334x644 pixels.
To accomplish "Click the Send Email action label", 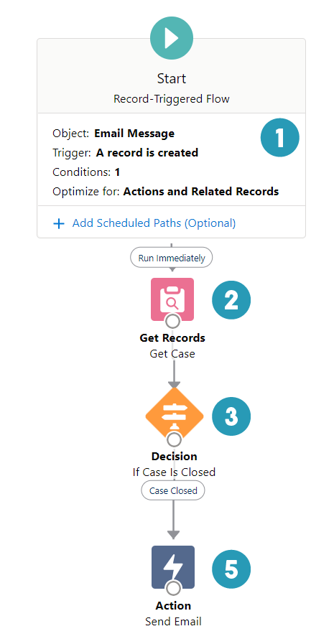I will tap(173, 622).
